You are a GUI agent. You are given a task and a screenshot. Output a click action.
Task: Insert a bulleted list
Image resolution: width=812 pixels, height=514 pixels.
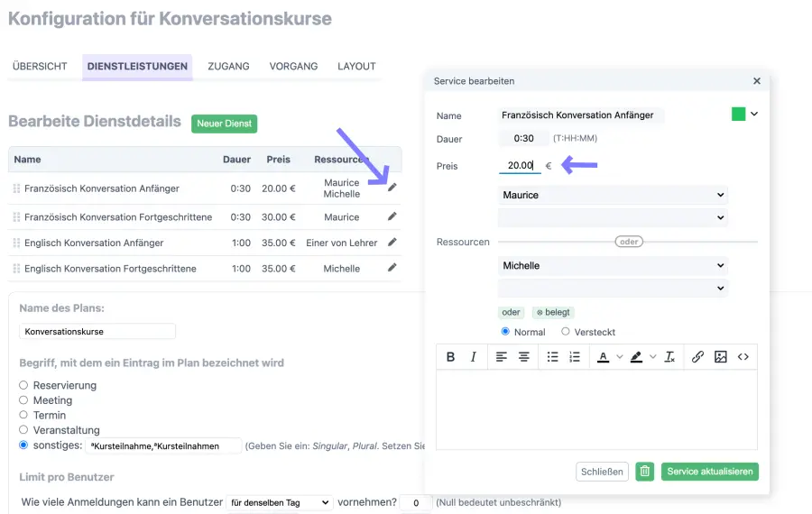point(552,356)
